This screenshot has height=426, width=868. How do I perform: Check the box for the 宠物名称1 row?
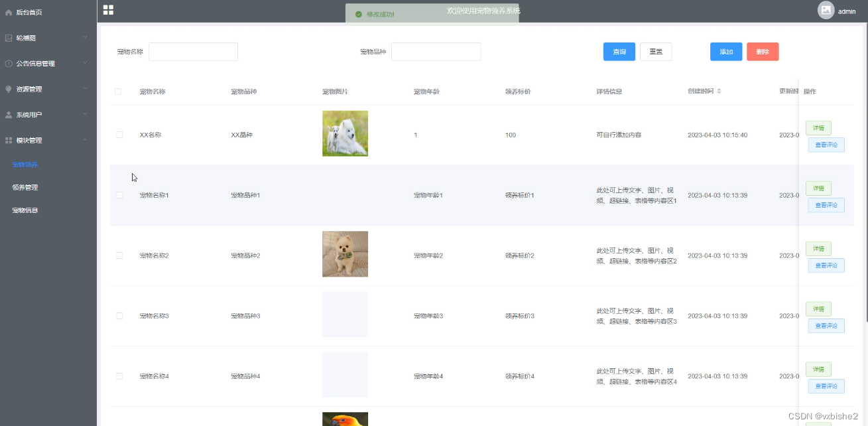click(119, 195)
